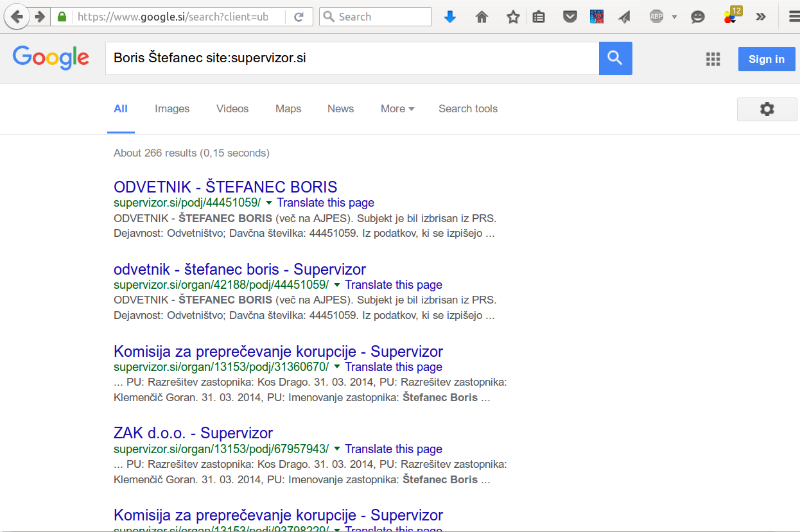The image size is (800, 532).
Task: Click the supervizor.si/organ/42188/podj/44451059/ green URL
Action: [222, 285]
